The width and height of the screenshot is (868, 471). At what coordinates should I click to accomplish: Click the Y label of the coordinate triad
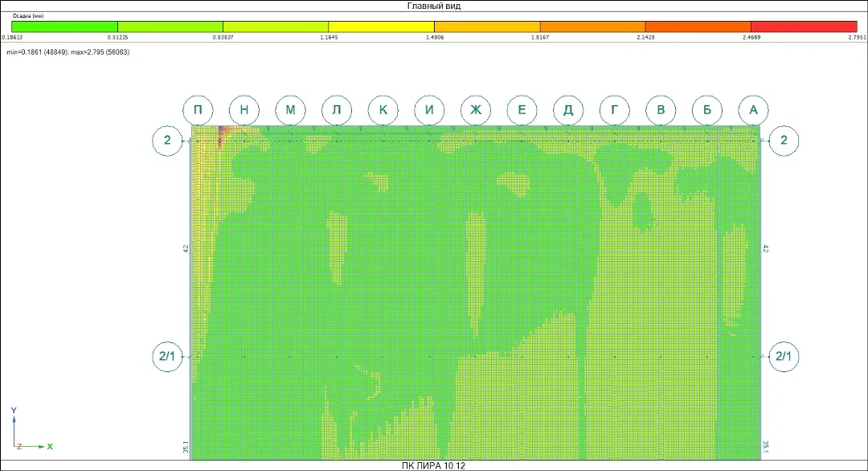click(14, 411)
